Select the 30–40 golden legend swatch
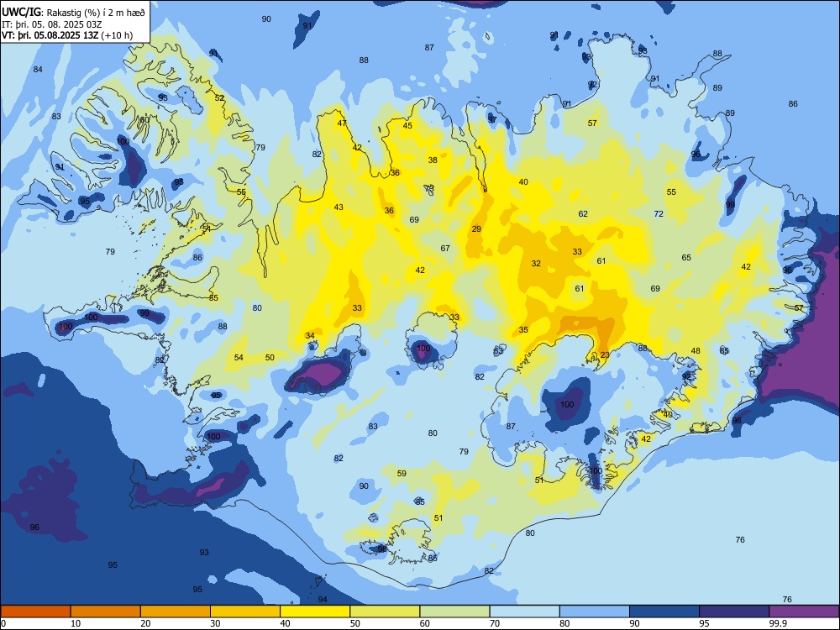 click(244, 612)
